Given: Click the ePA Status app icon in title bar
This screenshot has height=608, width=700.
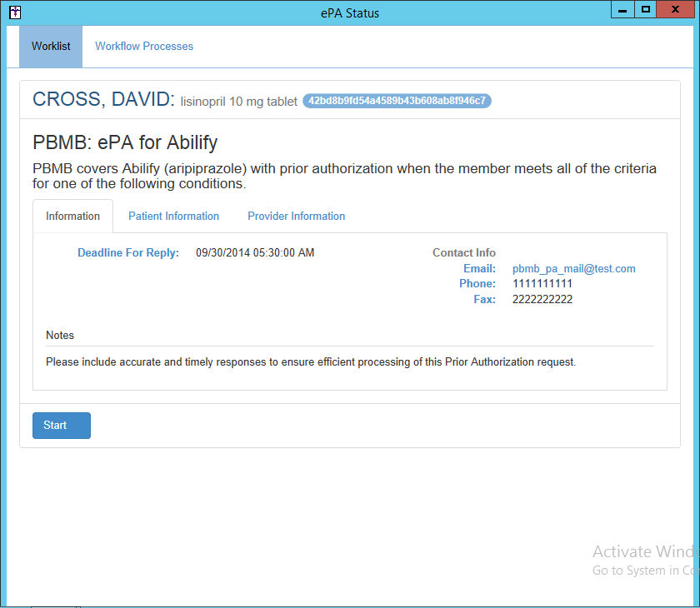Looking at the screenshot, I should tap(14, 12).
